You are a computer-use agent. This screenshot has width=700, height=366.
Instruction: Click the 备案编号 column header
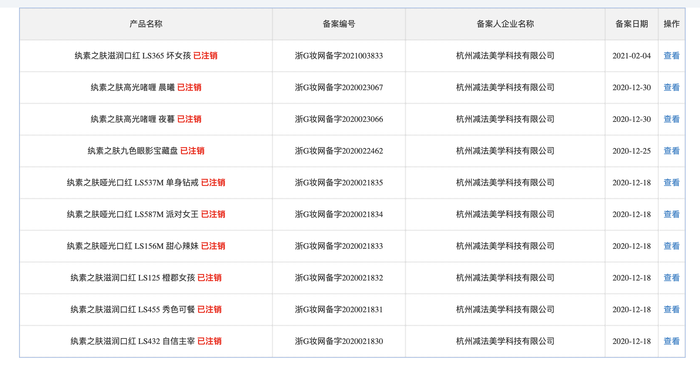339,24
